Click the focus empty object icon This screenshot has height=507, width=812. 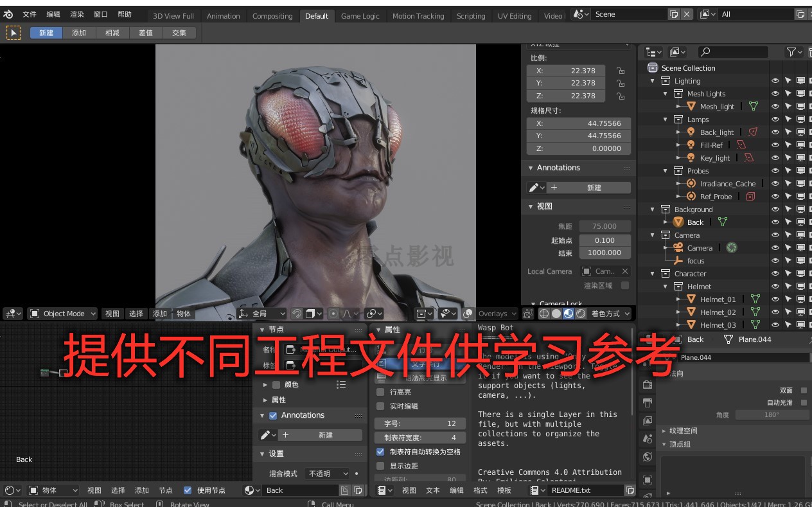click(678, 261)
